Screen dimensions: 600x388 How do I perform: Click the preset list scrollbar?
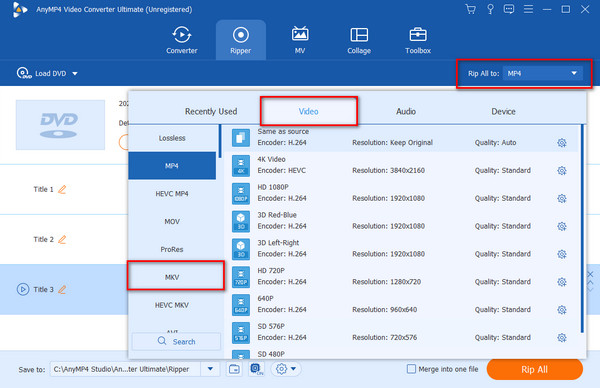[582, 228]
